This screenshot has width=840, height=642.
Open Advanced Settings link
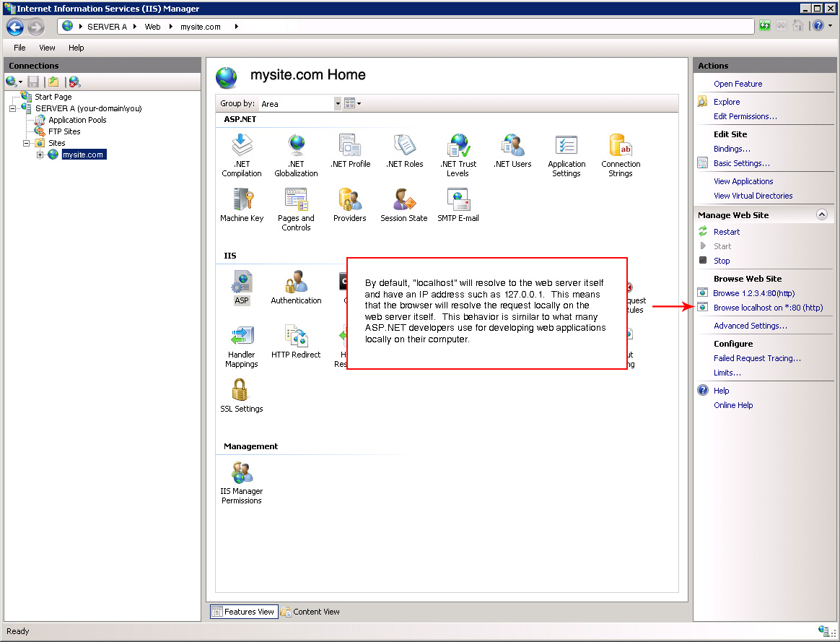750,326
